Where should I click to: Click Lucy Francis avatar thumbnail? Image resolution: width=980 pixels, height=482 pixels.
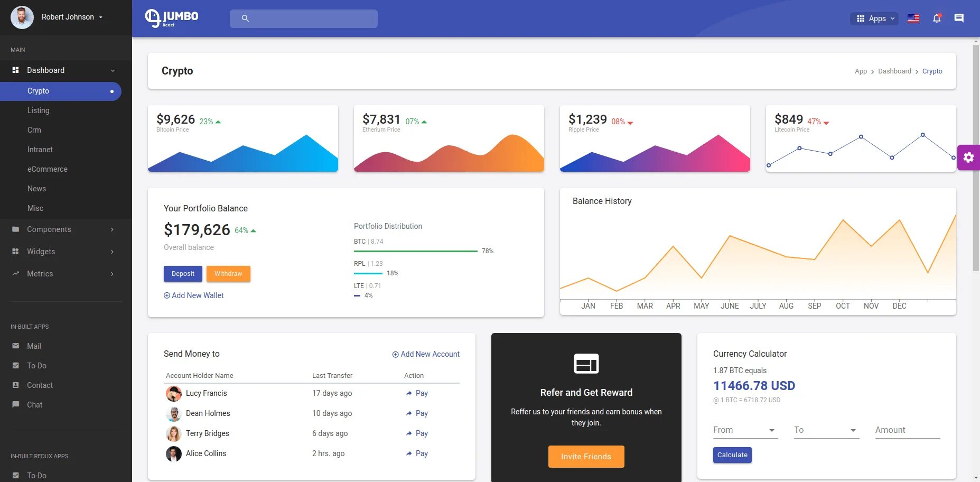click(x=173, y=393)
